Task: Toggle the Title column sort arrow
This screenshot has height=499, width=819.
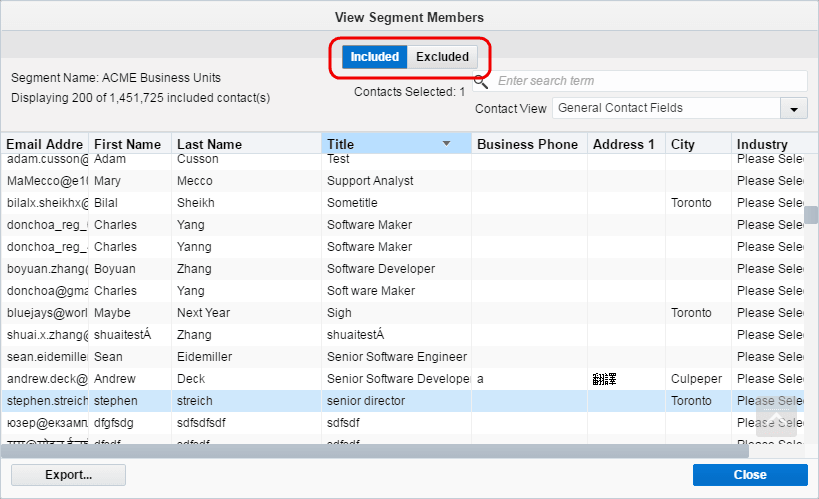Action: coord(447,144)
